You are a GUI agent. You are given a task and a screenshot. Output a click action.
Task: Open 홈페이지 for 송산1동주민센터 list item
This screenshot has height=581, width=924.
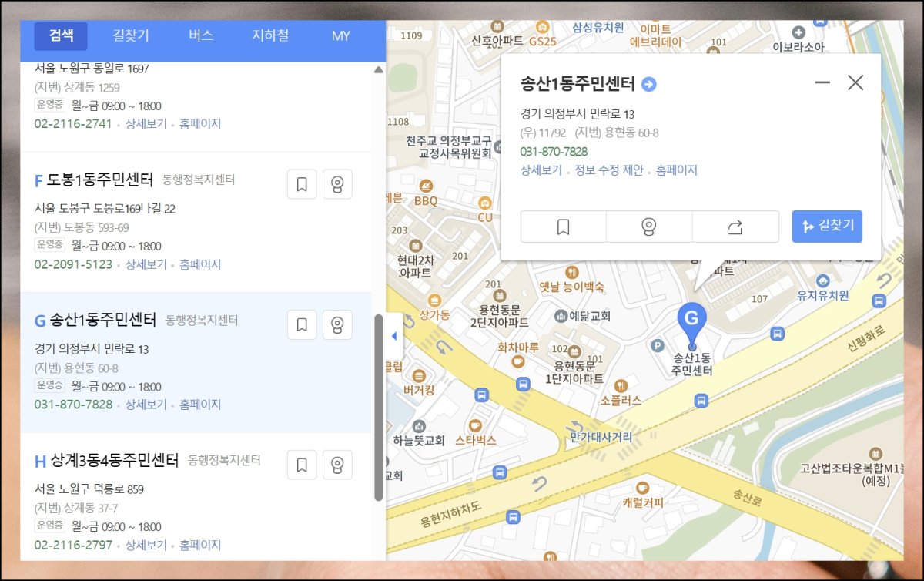point(200,405)
